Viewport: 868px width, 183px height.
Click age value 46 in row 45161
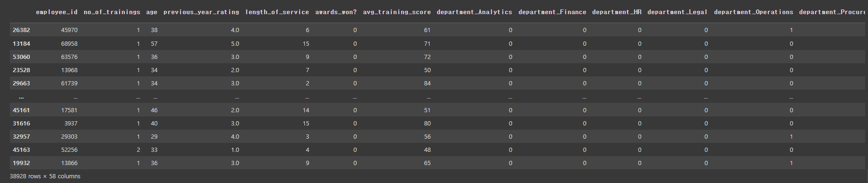[x=154, y=110]
